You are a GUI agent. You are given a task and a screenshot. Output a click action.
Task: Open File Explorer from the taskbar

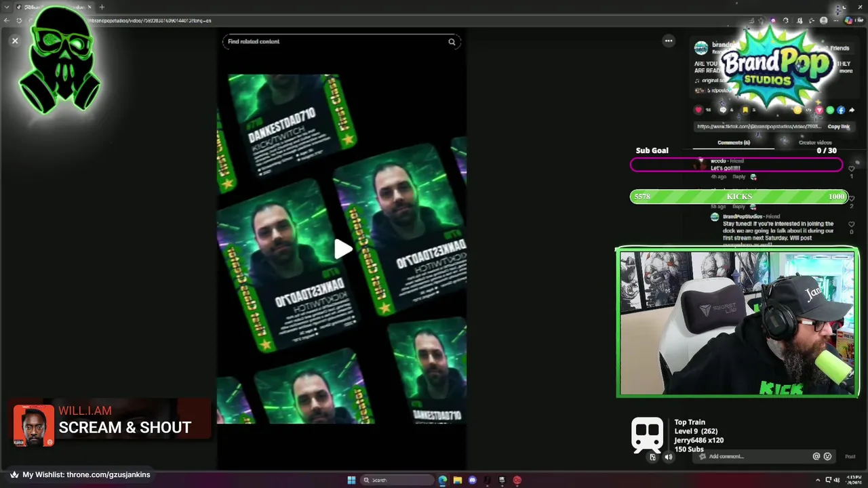pyautogui.click(x=458, y=480)
